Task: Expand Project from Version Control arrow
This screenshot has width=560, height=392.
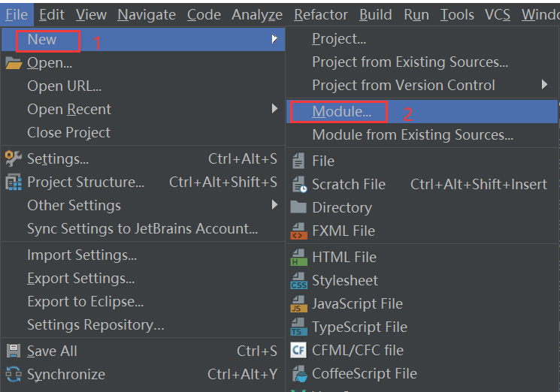Action: coord(544,85)
